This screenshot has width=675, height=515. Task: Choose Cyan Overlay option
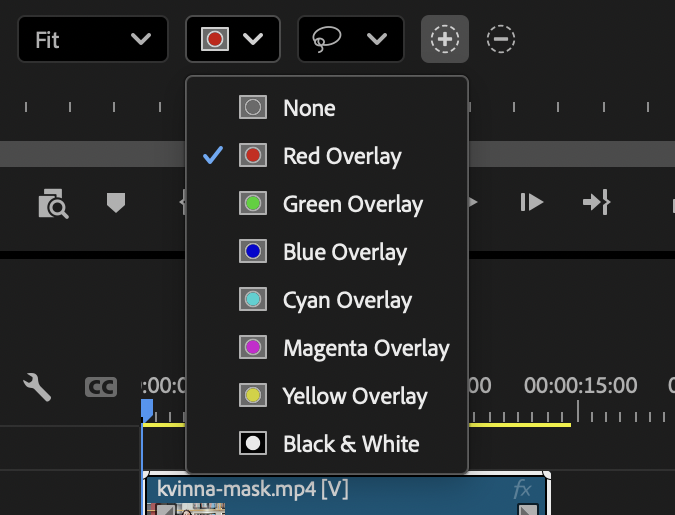[x=327, y=299]
